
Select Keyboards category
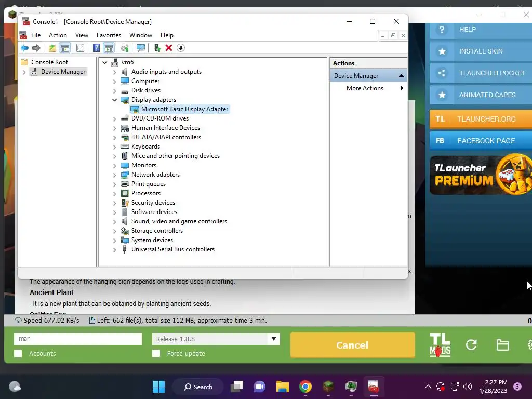145,146
